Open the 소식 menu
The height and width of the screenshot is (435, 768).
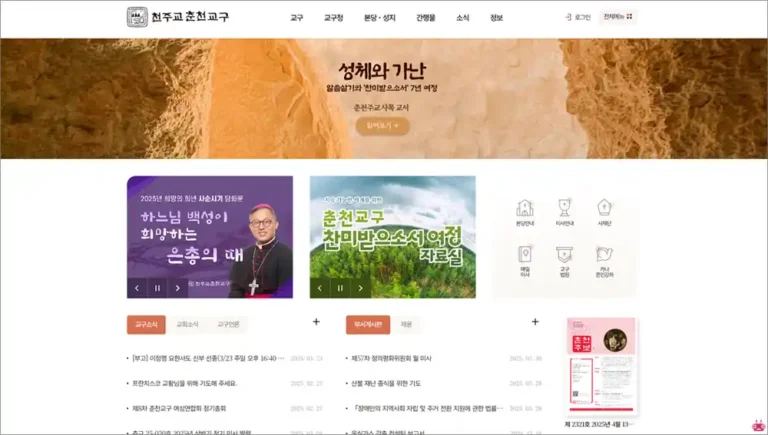pos(462,18)
